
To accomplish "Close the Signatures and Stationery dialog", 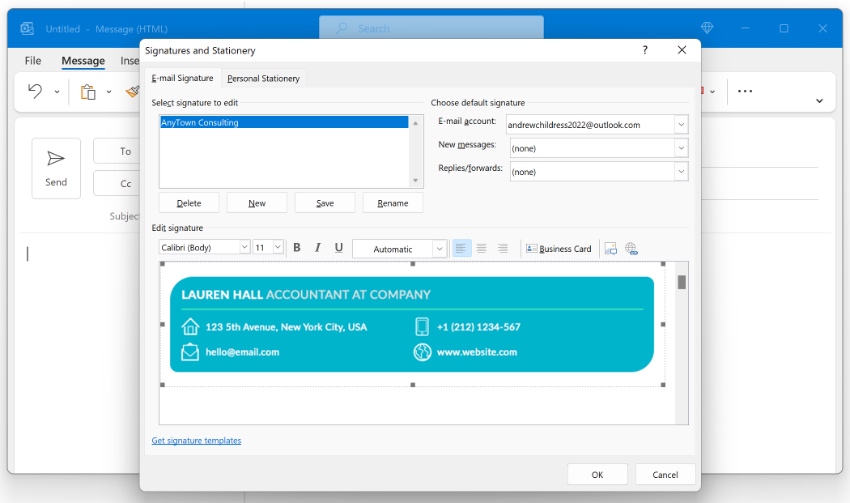I will coord(682,50).
